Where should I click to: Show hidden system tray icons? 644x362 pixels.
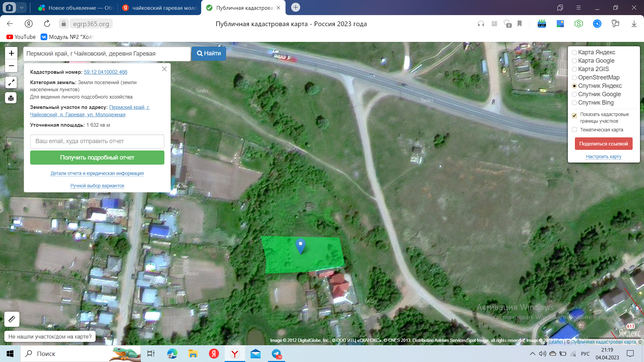tap(532, 354)
